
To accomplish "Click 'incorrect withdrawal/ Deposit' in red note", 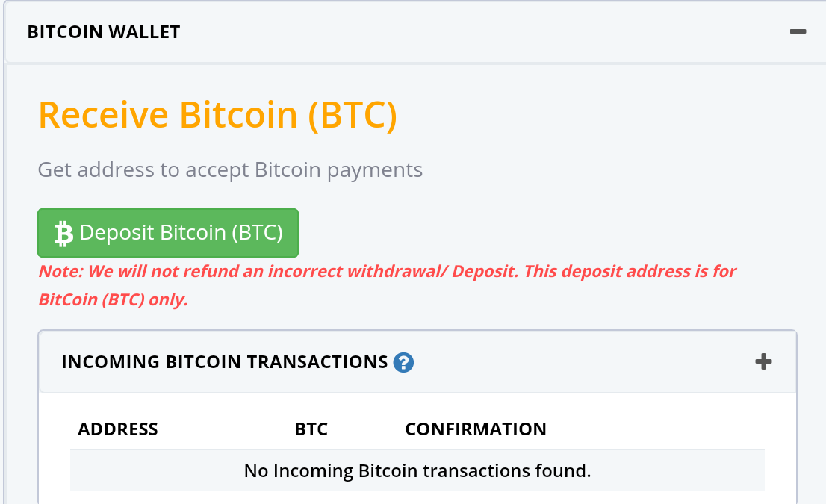I will point(380,271).
